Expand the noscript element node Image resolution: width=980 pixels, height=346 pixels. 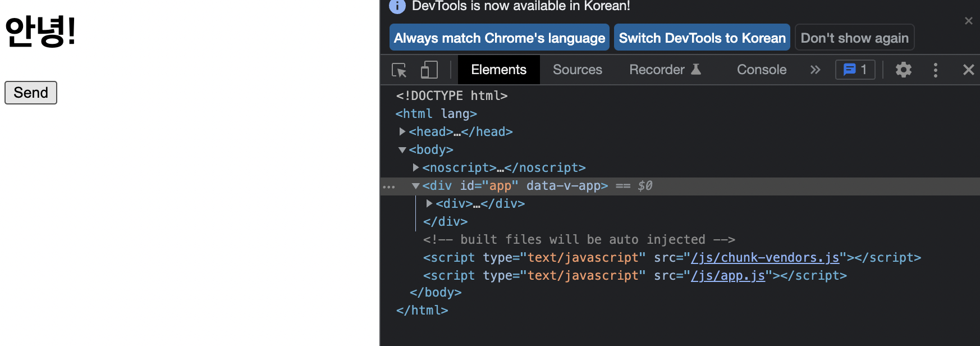coord(415,167)
